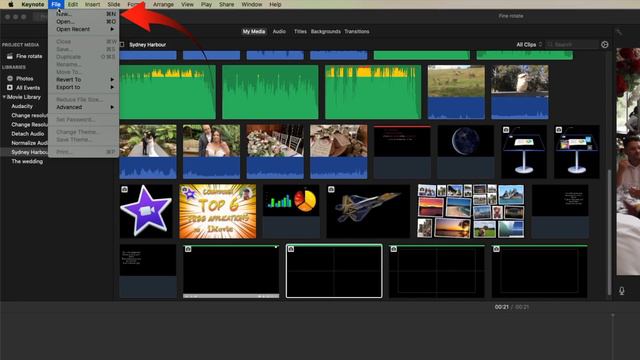Switch to the Audio tab

click(279, 31)
